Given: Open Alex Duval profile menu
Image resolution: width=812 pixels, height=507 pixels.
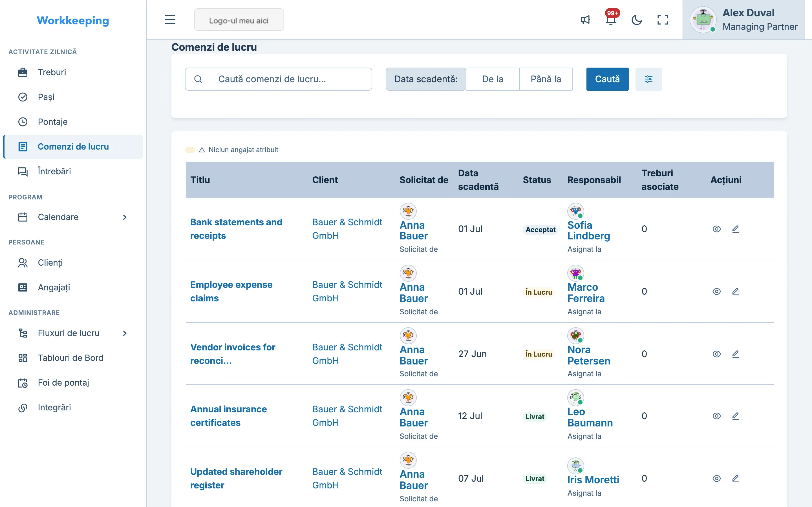Looking at the screenshot, I should [x=743, y=20].
